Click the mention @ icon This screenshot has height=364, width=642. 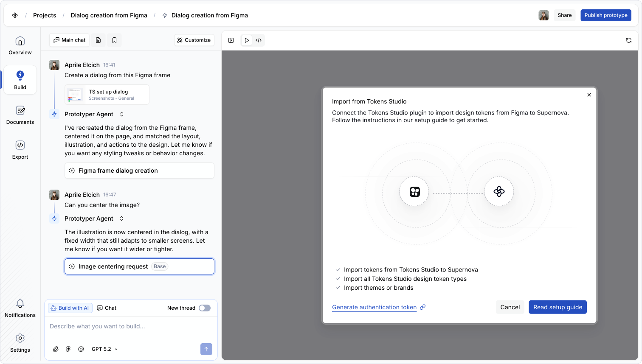click(81, 349)
